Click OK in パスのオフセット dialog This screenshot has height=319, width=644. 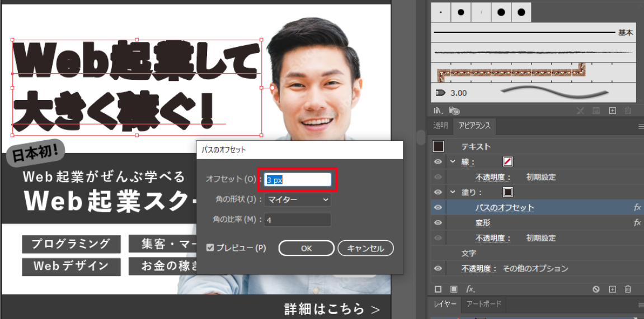307,248
